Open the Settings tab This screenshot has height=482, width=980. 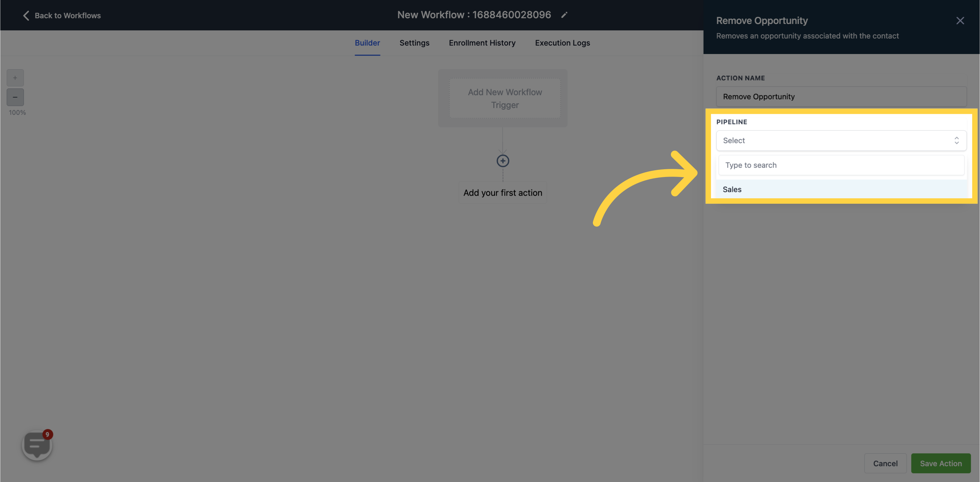(414, 43)
